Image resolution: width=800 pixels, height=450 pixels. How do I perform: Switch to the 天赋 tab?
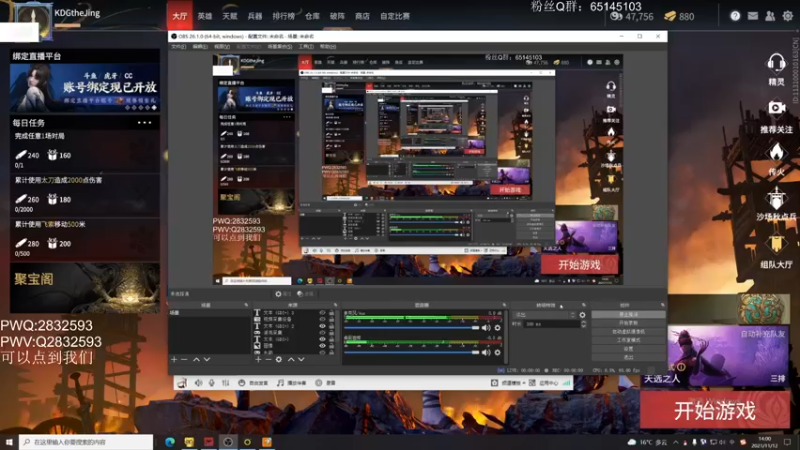tap(230, 16)
